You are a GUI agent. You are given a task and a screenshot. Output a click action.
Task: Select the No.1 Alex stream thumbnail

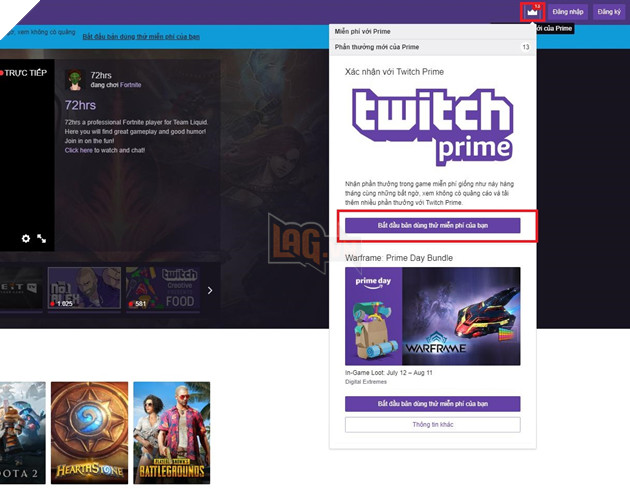pyautogui.click(x=84, y=288)
